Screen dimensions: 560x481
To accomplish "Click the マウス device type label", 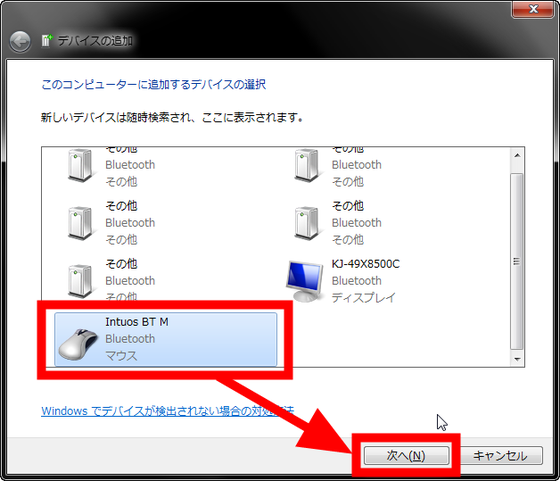I will [121, 356].
